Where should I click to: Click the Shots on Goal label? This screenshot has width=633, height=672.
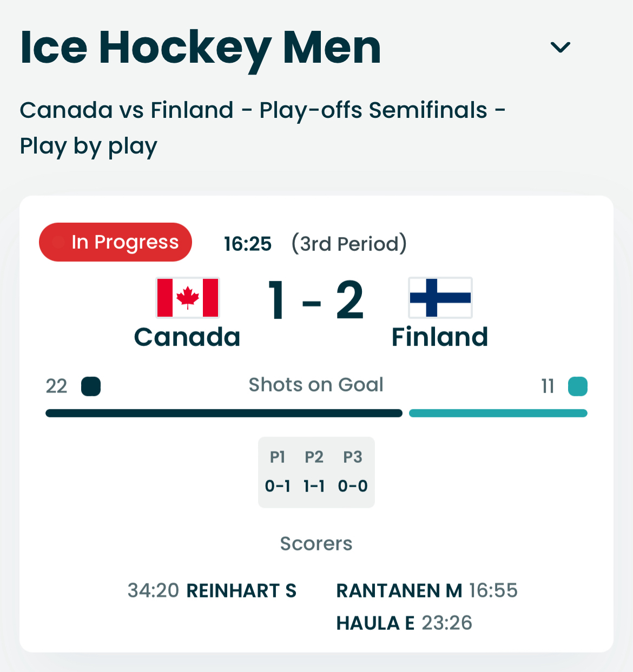point(316,385)
